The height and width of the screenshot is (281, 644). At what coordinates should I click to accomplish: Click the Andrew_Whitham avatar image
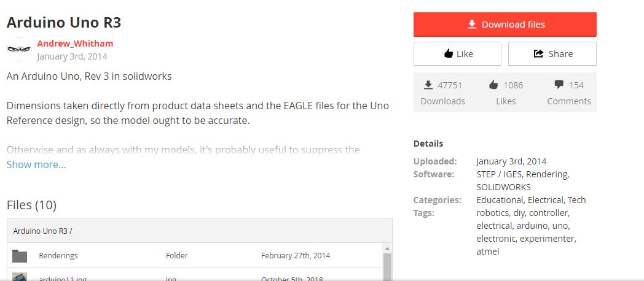point(19,49)
